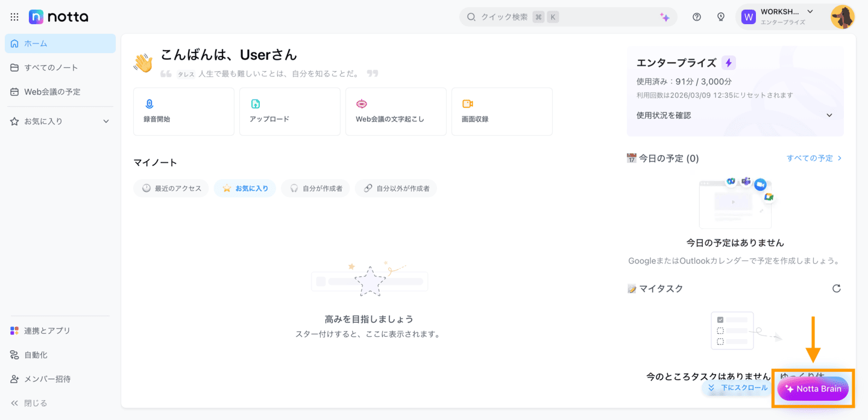The height and width of the screenshot is (420, 868).
Task: Open メンバー招待 in sidebar
Action: pos(60,379)
